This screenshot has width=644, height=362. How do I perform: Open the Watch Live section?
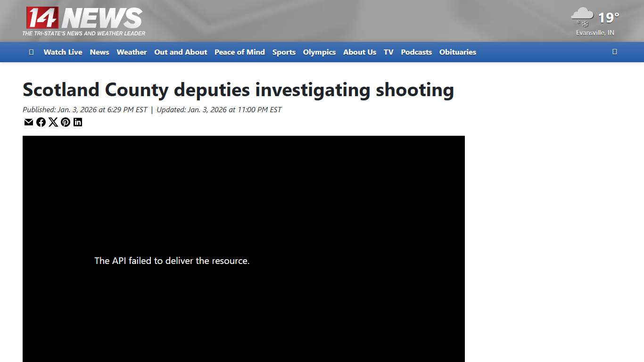pyautogui.click(x=63, y=52)
